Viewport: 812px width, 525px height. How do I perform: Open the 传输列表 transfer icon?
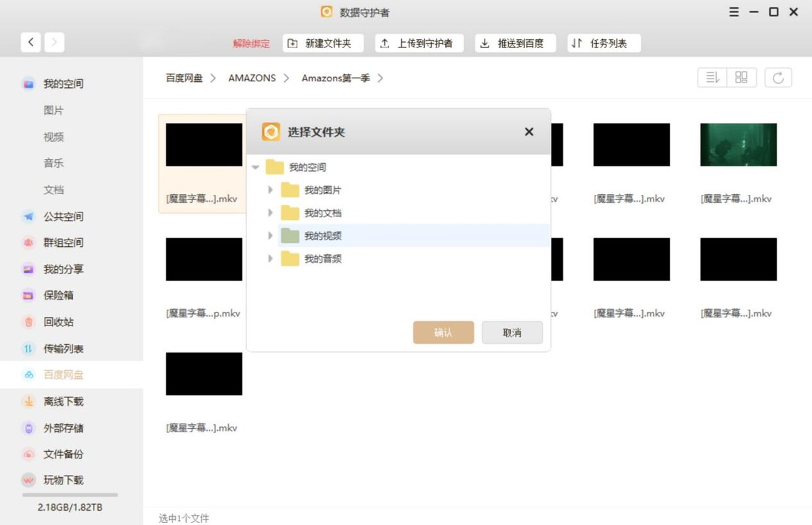pyautogui.click(x=28, y=349)
